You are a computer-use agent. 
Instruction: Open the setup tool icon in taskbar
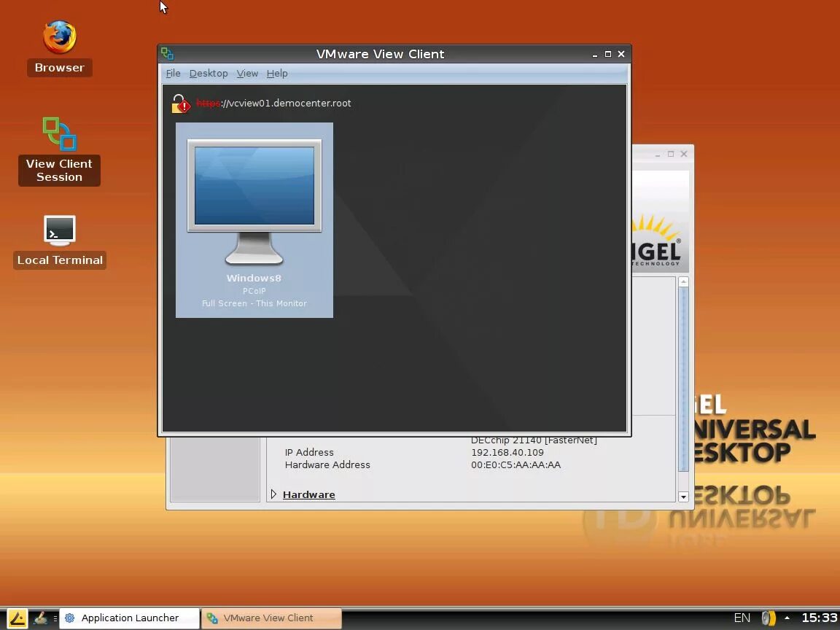(x=40, y=618)
